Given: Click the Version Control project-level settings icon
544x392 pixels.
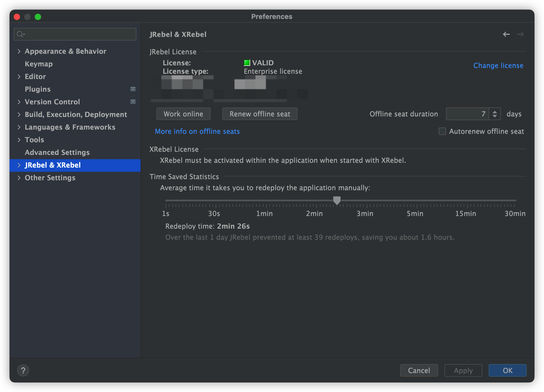Looking at the screenshot, I should [x=133, y=102].
